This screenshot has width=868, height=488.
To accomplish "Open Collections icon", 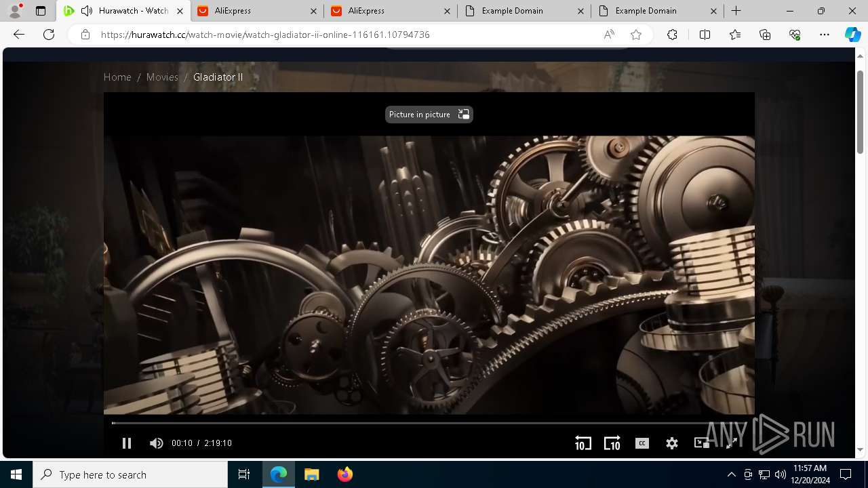I will pyautogui.click(x=765, y=35).
